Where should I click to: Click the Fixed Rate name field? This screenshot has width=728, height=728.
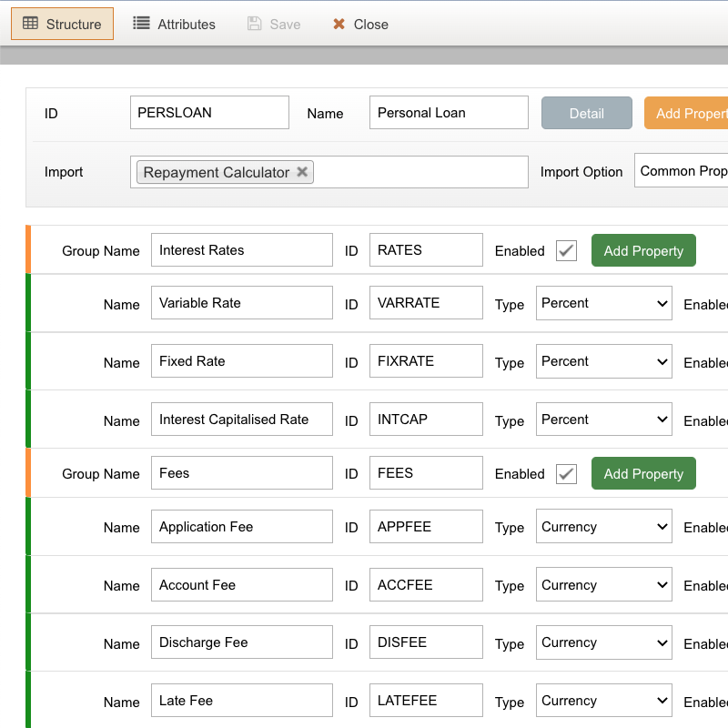(x=242, y=360)
